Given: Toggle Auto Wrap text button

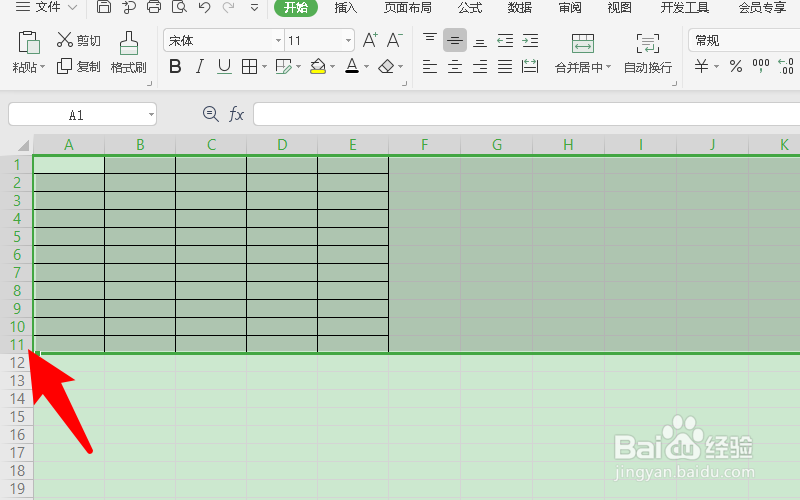Looking at the screenshot, I should [648, 53].
